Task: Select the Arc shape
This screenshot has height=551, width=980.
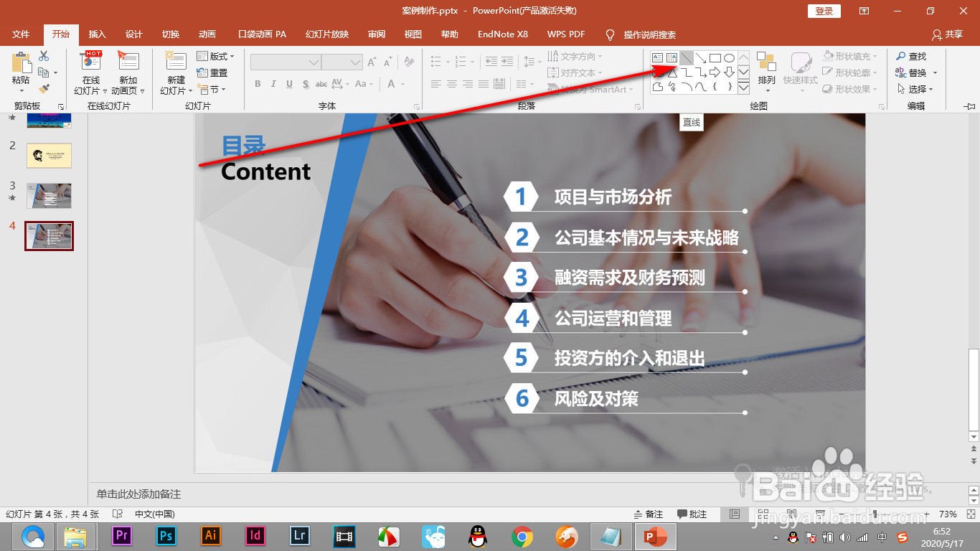Action: point(687,87)
